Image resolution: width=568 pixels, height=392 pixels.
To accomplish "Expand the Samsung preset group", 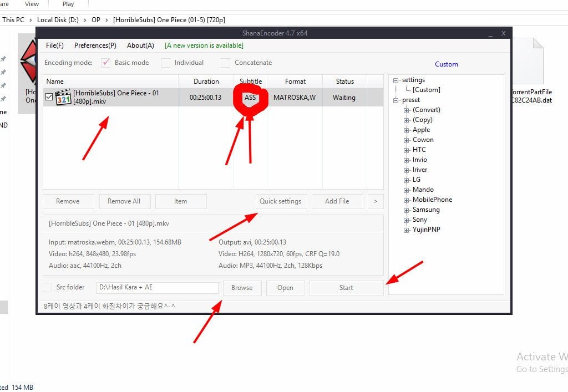I will (406, 210).
